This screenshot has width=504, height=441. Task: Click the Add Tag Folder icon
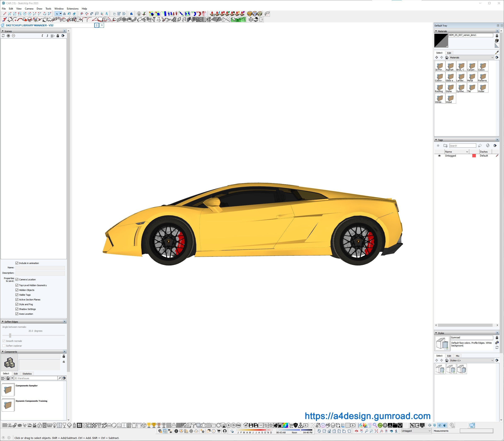click(445, 146)
